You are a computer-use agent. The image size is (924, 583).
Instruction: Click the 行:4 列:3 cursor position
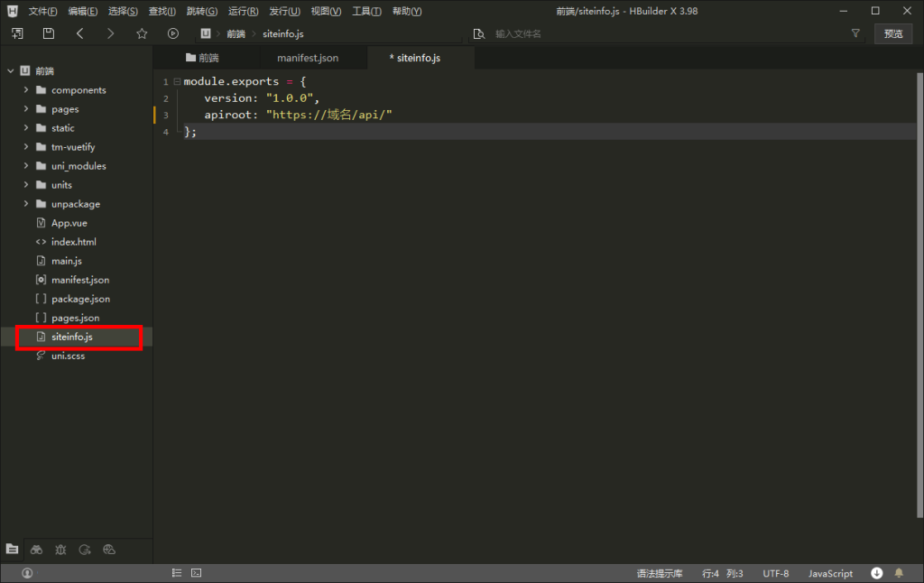pos(723,574)
